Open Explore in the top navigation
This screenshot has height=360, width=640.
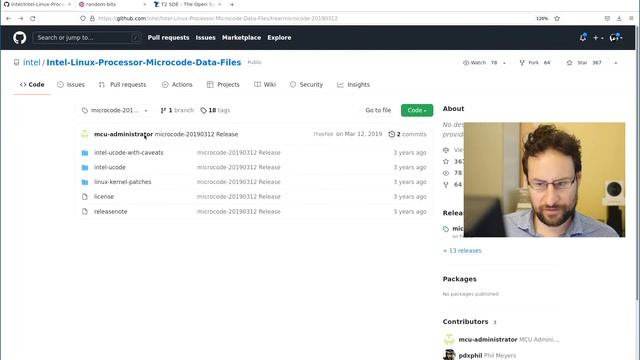279,38
